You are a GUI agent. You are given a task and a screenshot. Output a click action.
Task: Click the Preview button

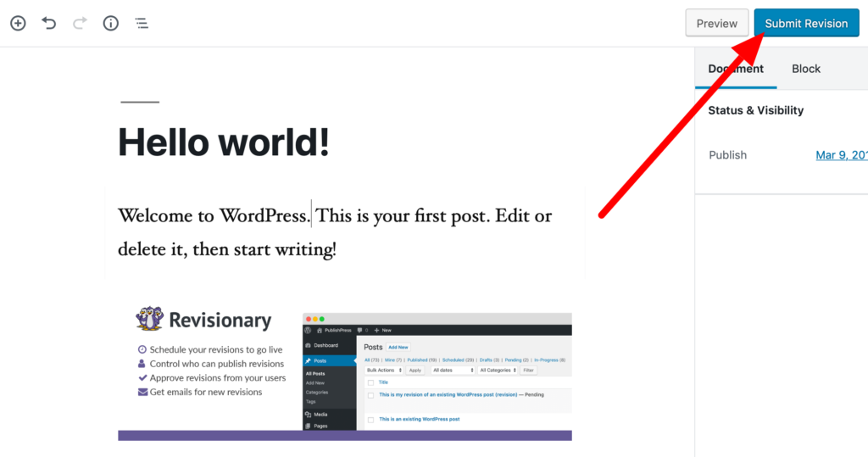[717, 23]
